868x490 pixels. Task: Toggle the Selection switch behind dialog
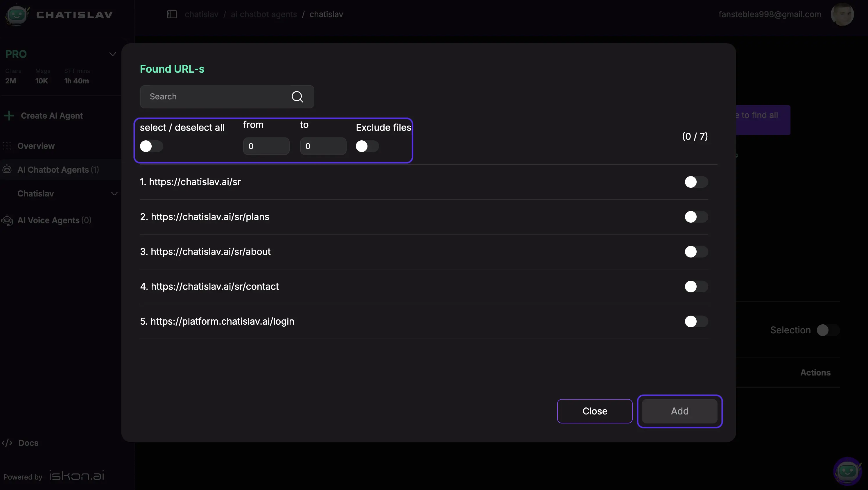(x=828, y=330)
